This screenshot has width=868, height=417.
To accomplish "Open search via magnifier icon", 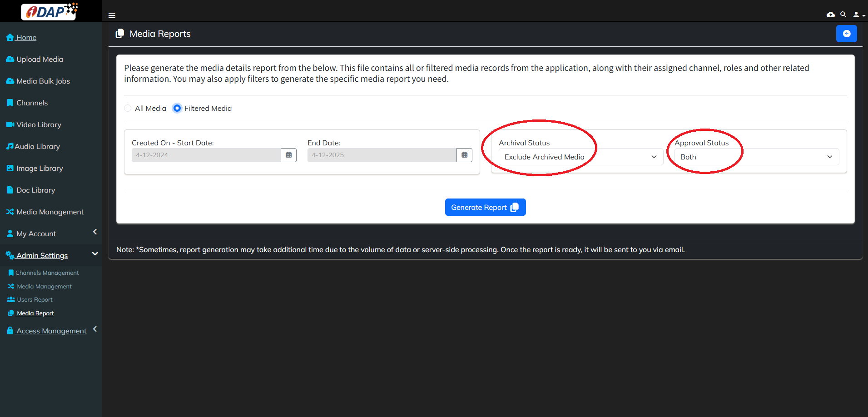I will pyautogui.click(x=843, y=15).
